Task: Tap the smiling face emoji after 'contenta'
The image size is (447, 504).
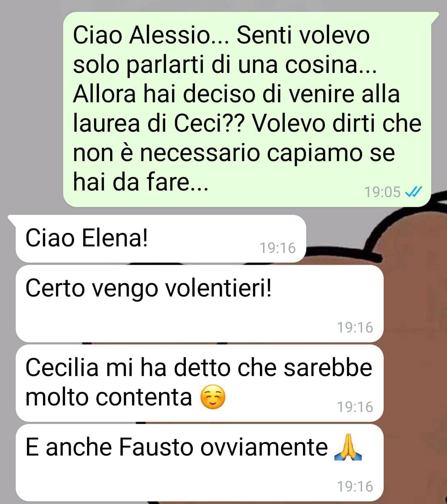Action: click(x=213, y=397)
